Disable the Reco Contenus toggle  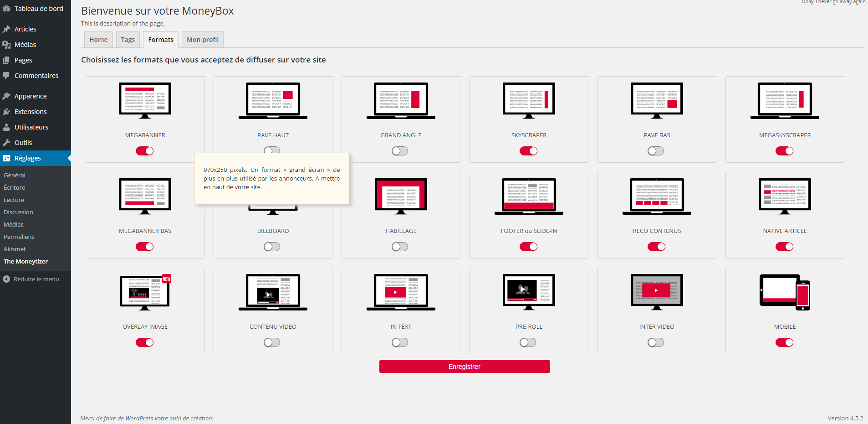pyautogui.click(x=657, y=247)
